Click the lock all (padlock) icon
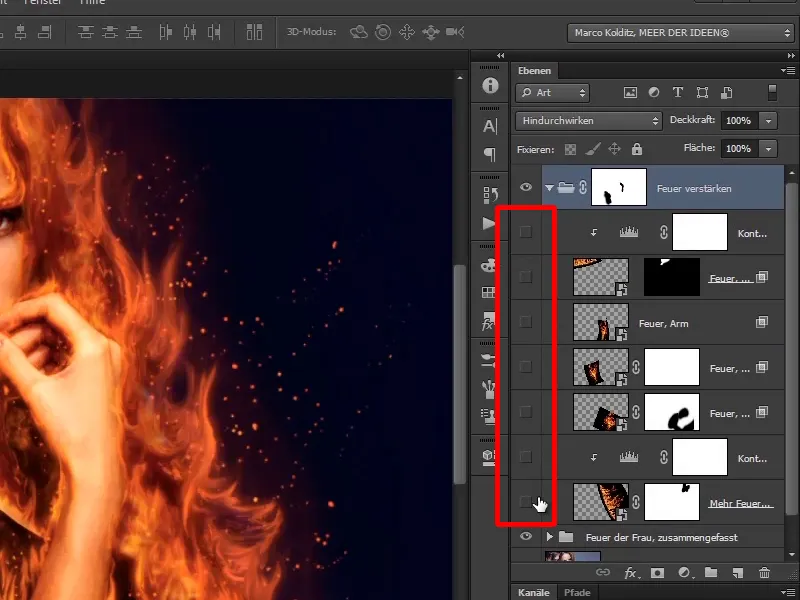 pos(636,149)
